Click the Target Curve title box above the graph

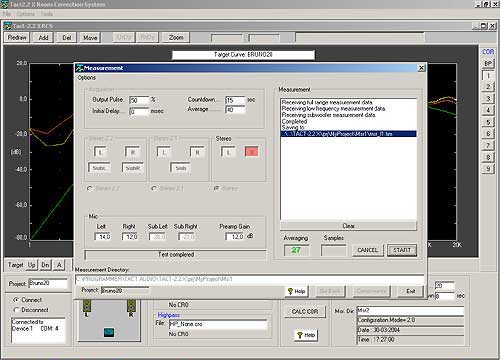click(243, 55)
